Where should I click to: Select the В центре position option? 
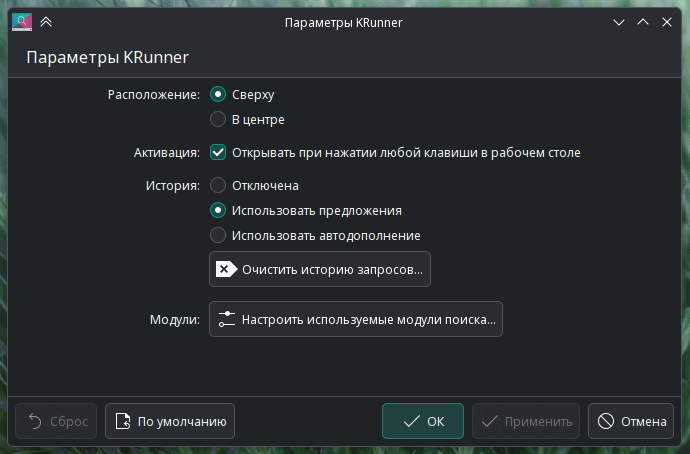tap(218, 119)
